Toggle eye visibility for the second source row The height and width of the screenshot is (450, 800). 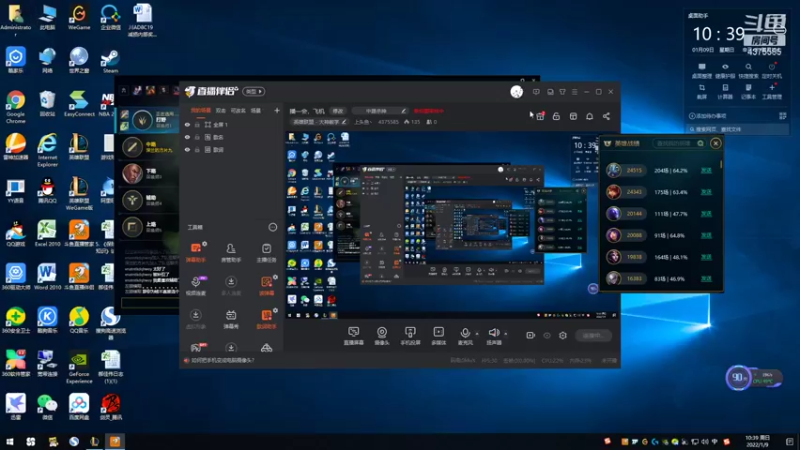point(187,137)
